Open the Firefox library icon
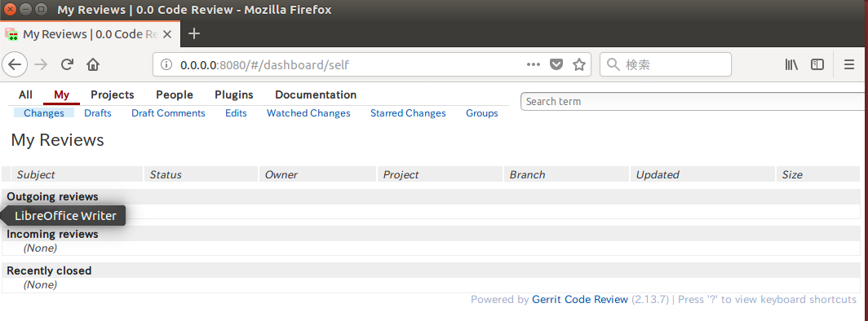The width and height of the screenshot is (868, 321). [x=791, y=64]
